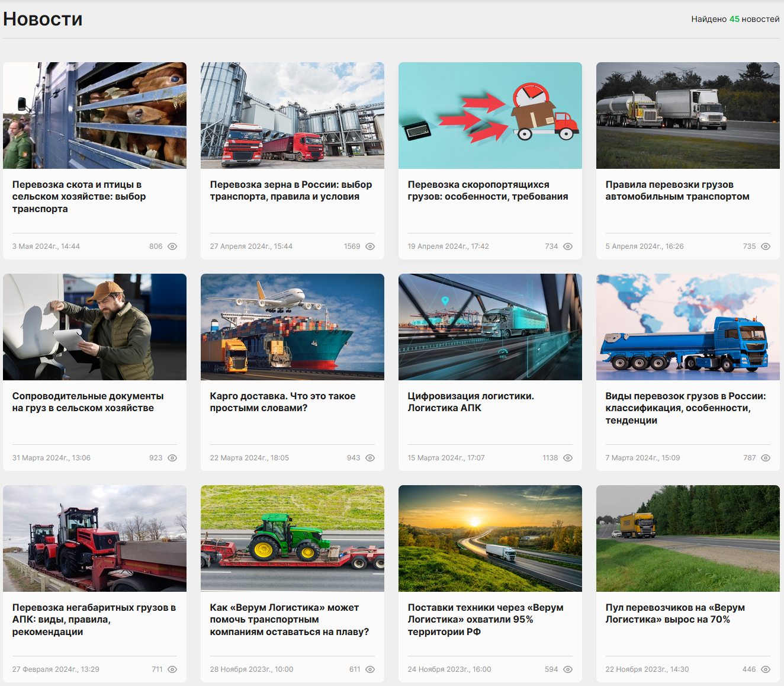The height and width of the screenshot is (686, 784).
Task: Open the digital logistics bridge image
Action: pos(490,327)
